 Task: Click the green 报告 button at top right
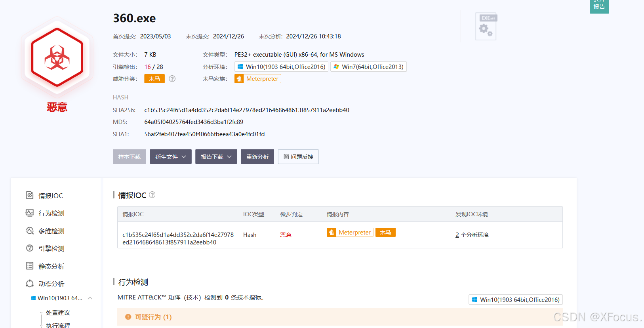click(x=599, y=6)
